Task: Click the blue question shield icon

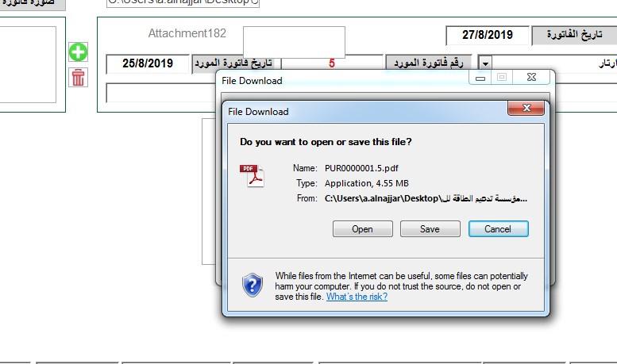Action: point(253,285)
